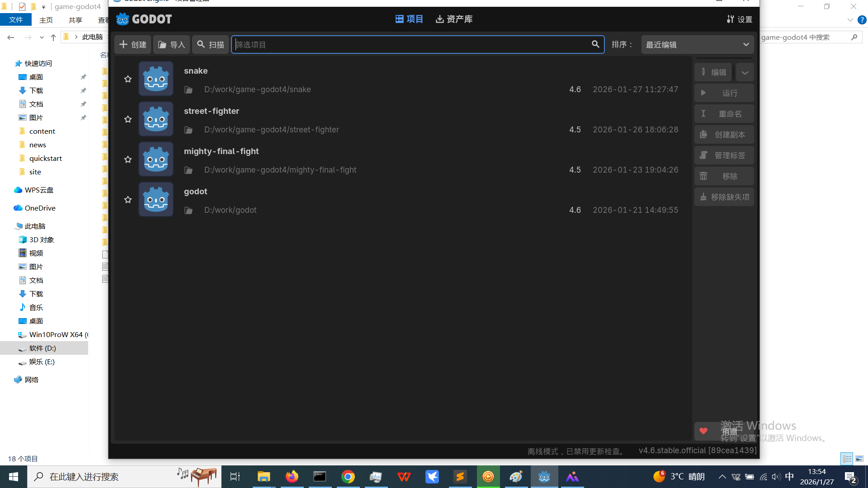868x488 pixels.
Task: Select the Projects (项目) tab
Action: tap(409, 19)
